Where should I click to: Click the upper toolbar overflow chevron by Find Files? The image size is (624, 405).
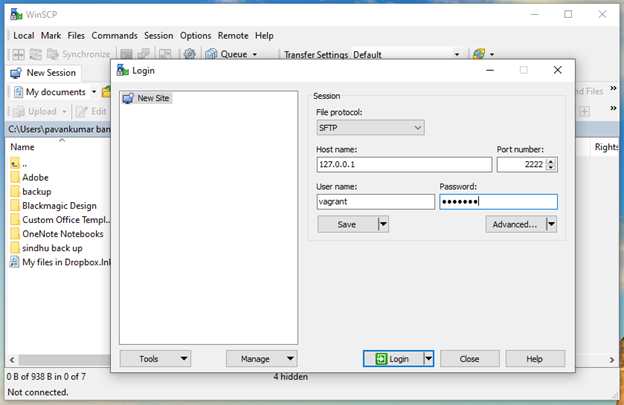613,88
